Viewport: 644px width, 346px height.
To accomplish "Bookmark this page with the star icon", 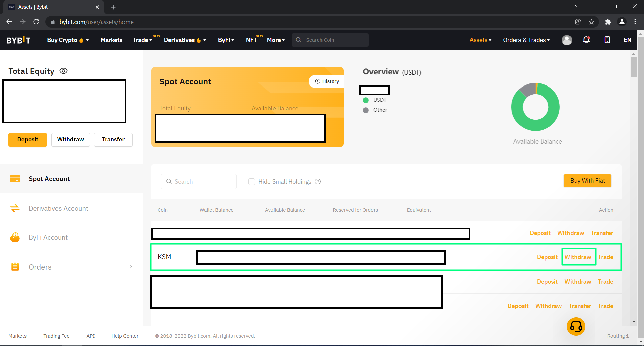I will tap(591, 22).
